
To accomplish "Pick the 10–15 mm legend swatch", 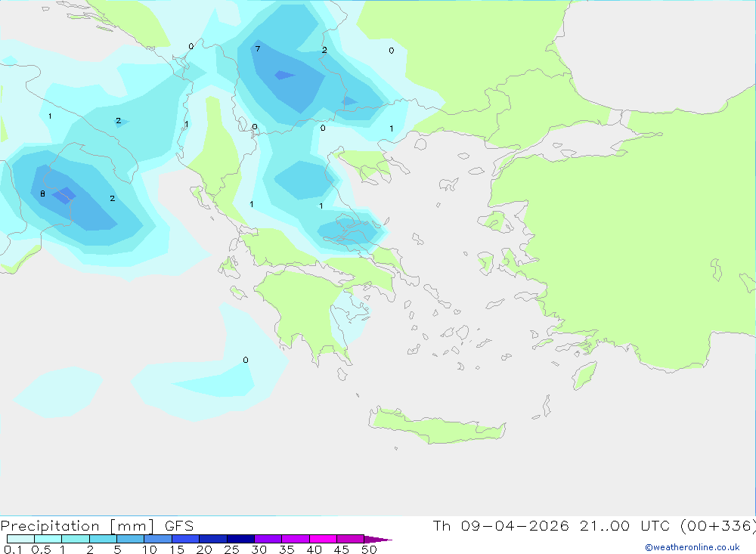I will (158, 539).
